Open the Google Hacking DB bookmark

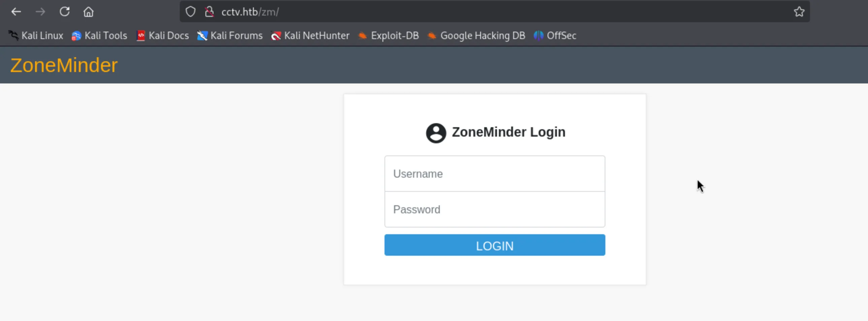click(x=476, y=36)
